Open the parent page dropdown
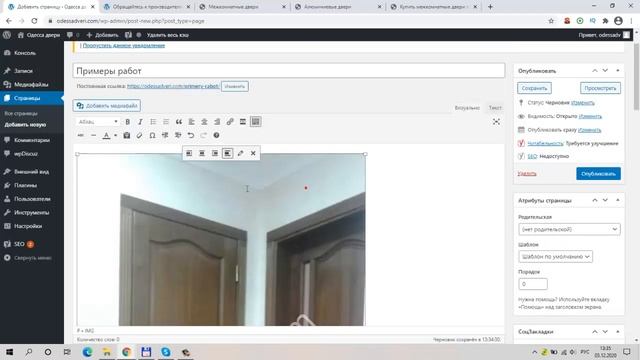 569,229
